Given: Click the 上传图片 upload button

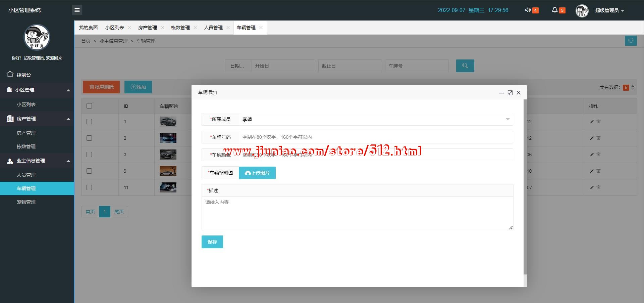Looking at the screenshot, I should pos(257,173).
